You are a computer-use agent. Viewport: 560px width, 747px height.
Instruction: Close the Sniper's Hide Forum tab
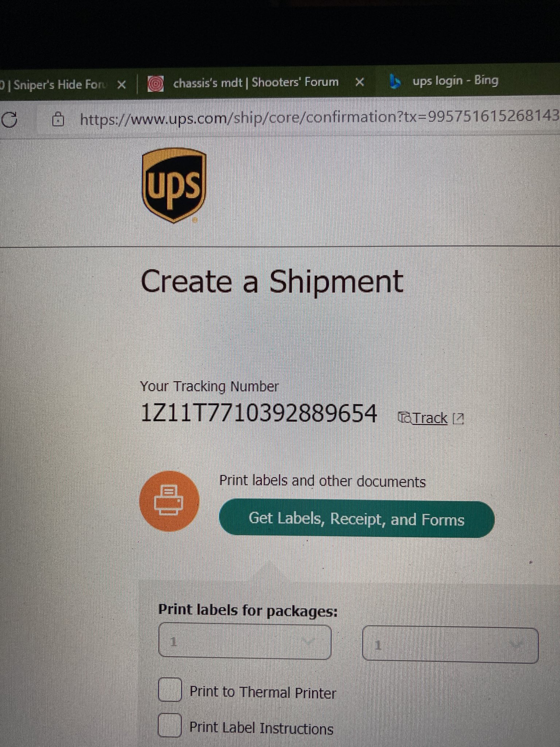coord(122,85)
